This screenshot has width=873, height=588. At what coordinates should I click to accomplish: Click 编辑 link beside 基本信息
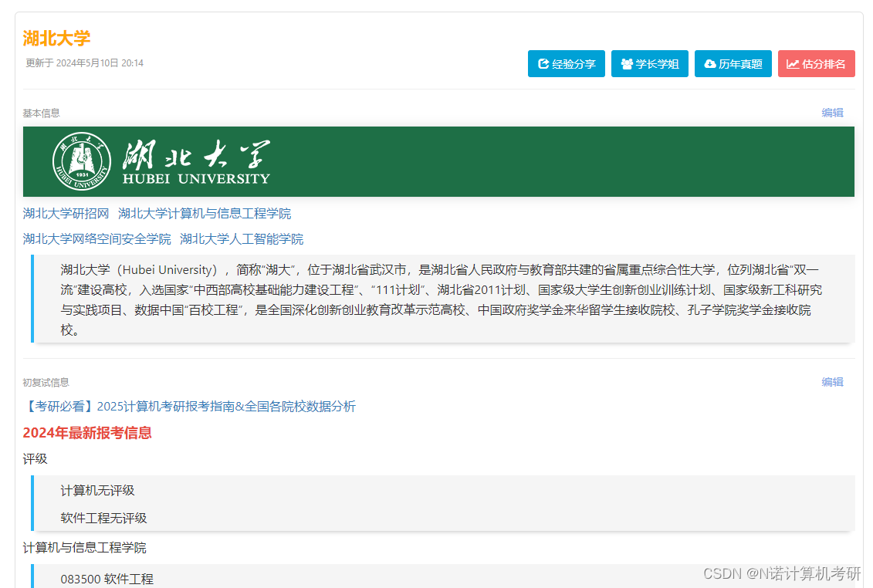(x=832, y=113)
